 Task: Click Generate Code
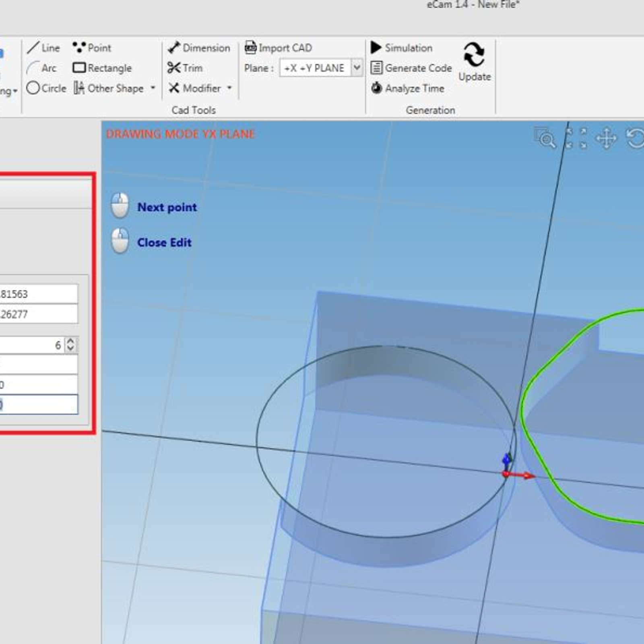coord(411,68)
